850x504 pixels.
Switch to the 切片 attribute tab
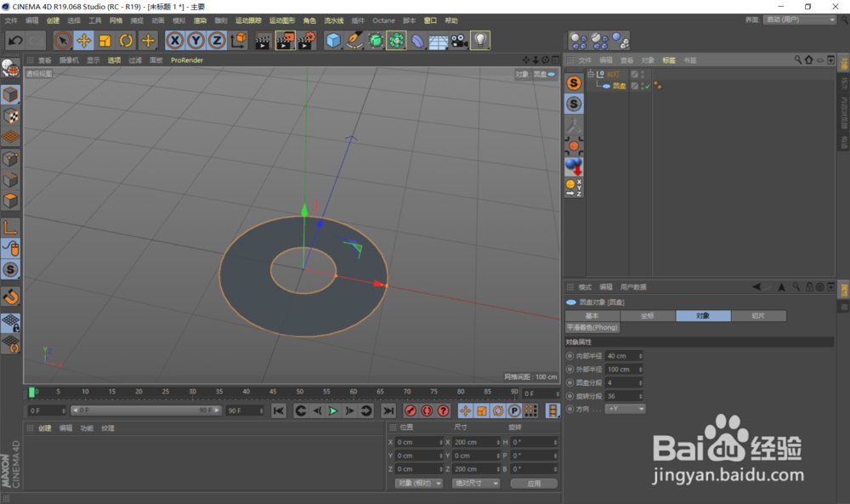[758, 315]
